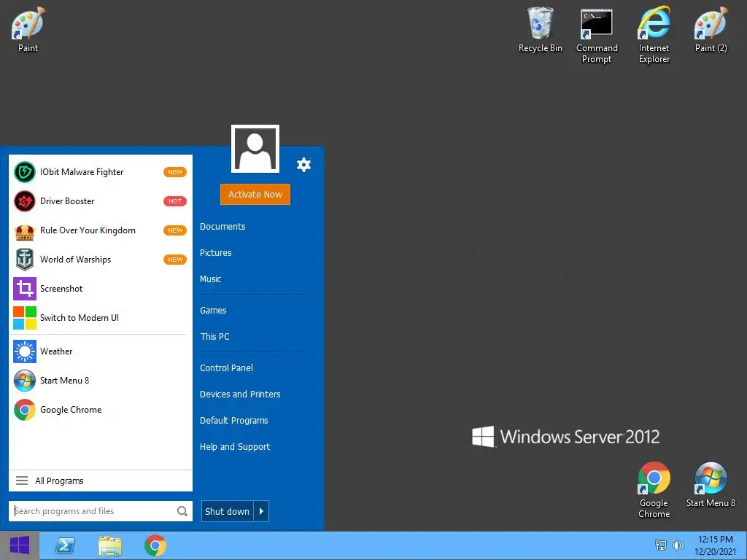This screenshot has width=747, height=560.
Task: Click the 'Rule Over Your Kingdom' label
Action: [x=88, y=230]
